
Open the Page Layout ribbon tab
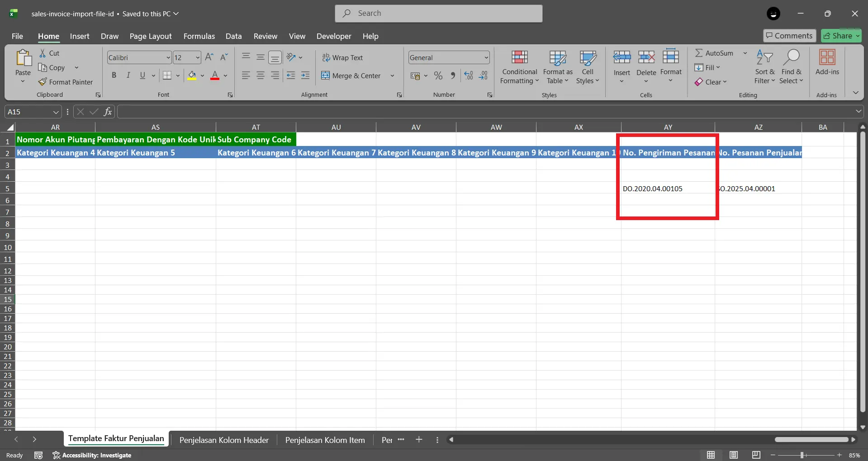click(x=150, y=36)
